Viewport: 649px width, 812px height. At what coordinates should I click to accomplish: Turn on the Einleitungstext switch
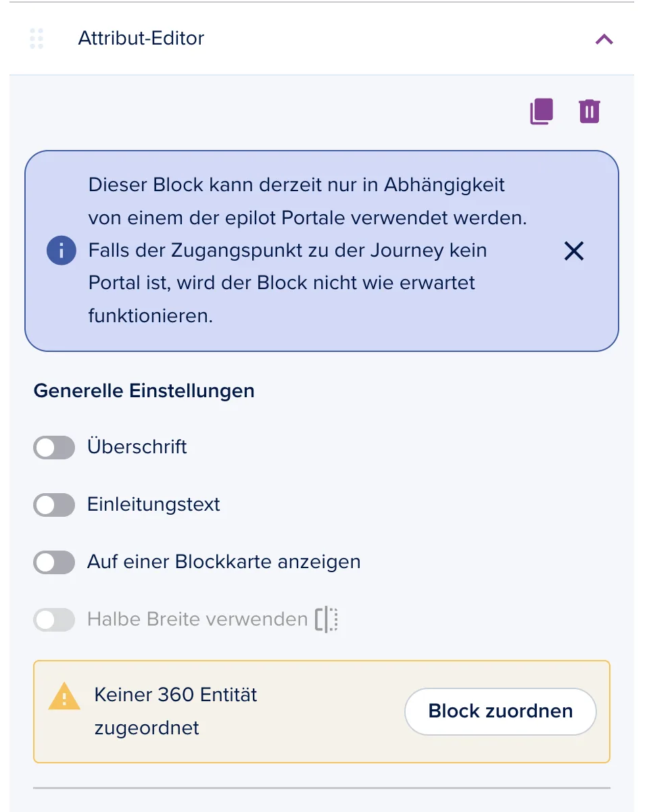(54, 505)
